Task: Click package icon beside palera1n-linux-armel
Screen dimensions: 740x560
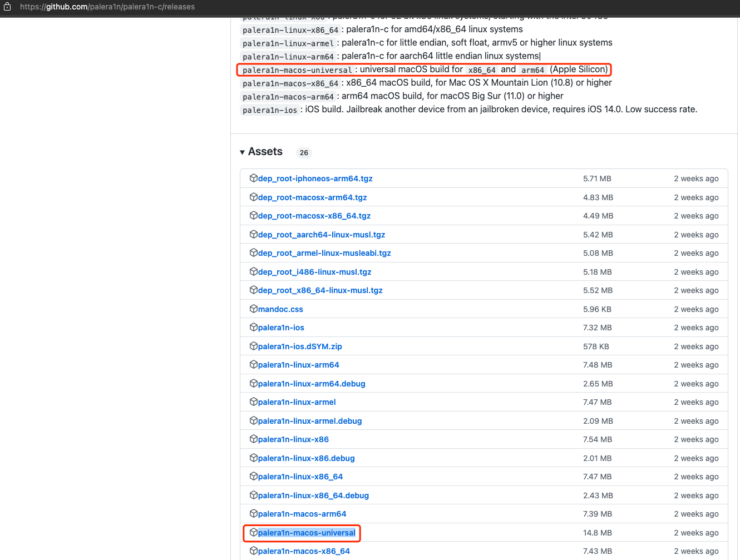Action: 254,402
